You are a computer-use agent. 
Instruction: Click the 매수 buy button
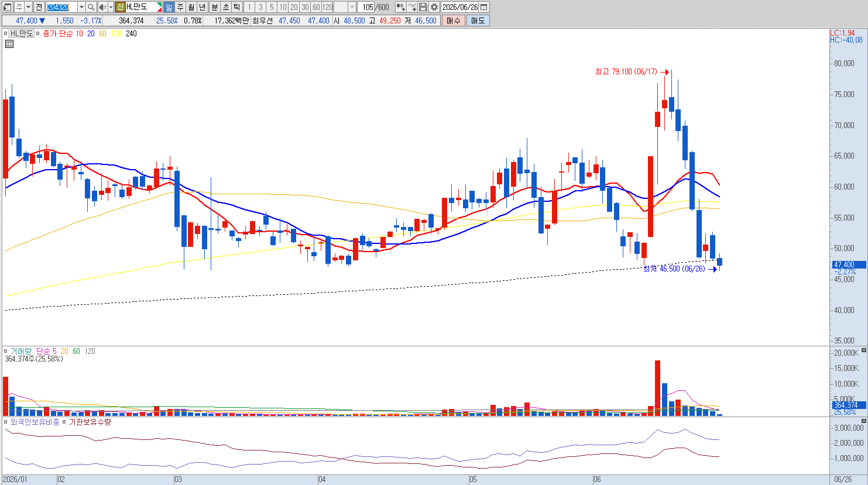point(453,20)
